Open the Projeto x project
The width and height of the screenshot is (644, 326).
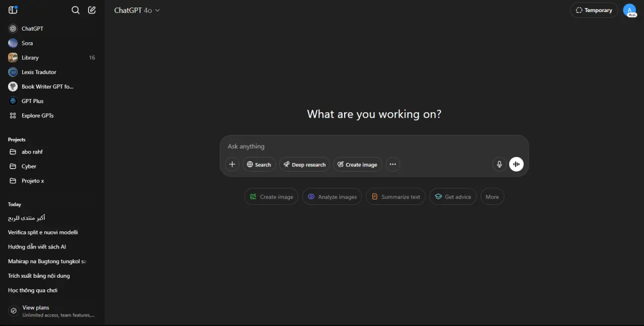pos(52,181)
